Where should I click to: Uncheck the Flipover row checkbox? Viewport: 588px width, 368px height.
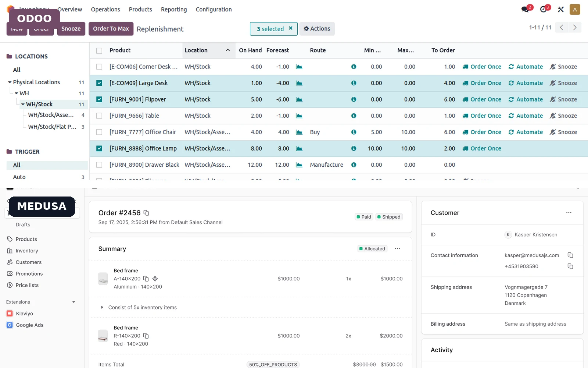point(99,99)
